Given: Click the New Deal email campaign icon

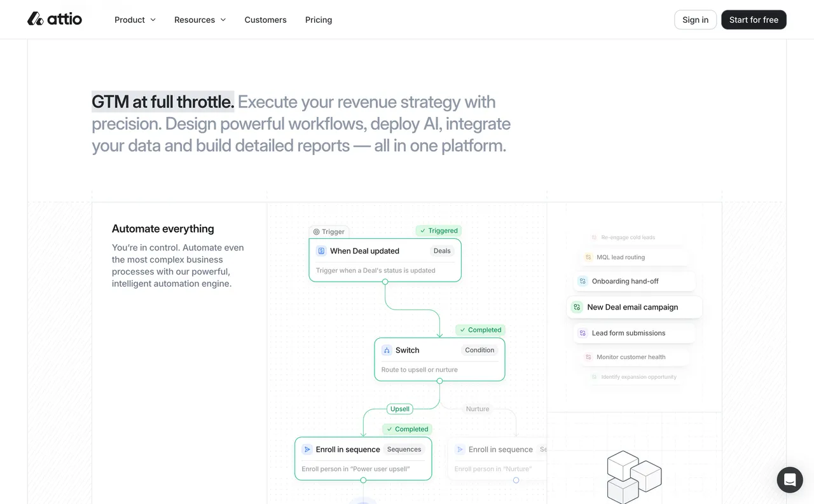Looking at the screenshot, I should coord(577,307).
